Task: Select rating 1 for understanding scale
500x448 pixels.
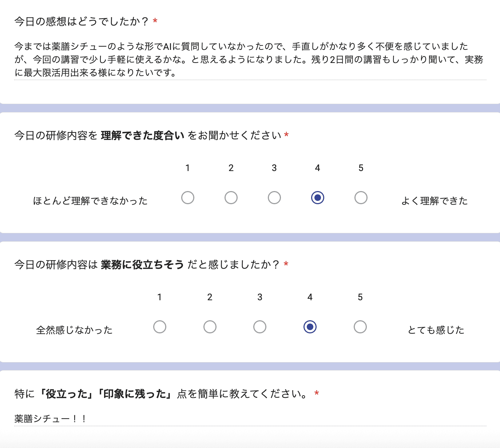Action: tap(188, 198)
